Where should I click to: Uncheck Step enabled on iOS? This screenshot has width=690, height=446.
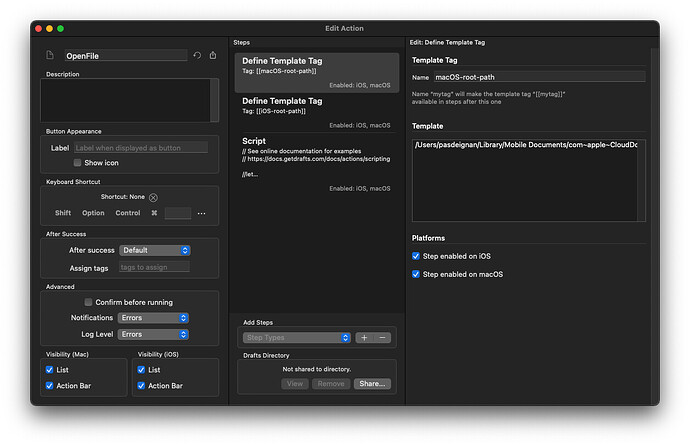click(x=416, y=256)
